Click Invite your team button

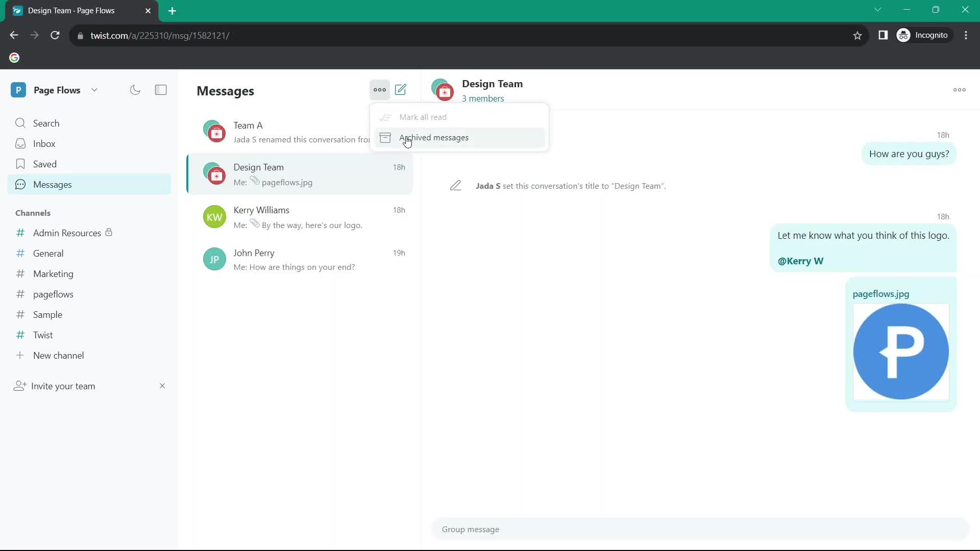(63, 386)
